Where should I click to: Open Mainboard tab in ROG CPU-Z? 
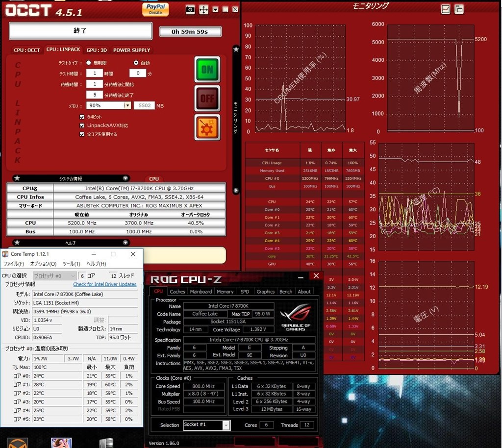201,292
